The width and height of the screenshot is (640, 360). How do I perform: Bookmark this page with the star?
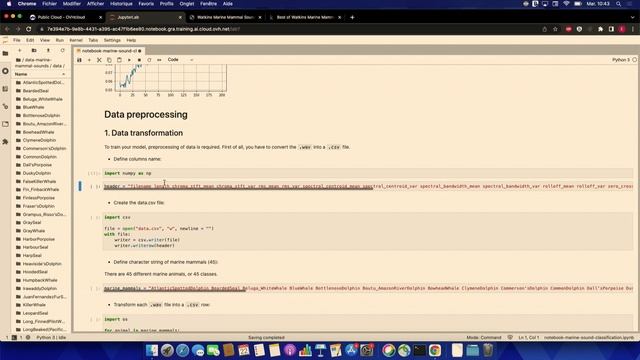click(555, 29)
